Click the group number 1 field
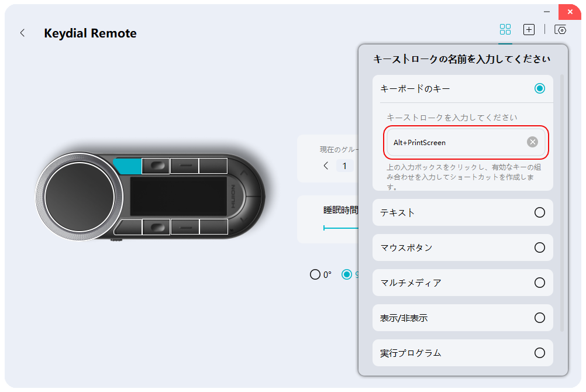Image resolution: width=586 pixels, height=392 pixels. (344, 166)
